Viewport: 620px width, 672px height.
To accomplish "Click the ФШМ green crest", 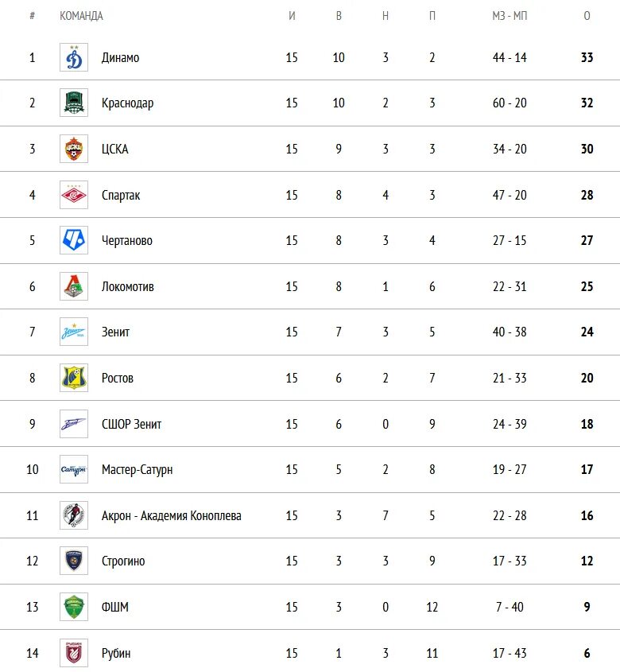I will [74, 607].
